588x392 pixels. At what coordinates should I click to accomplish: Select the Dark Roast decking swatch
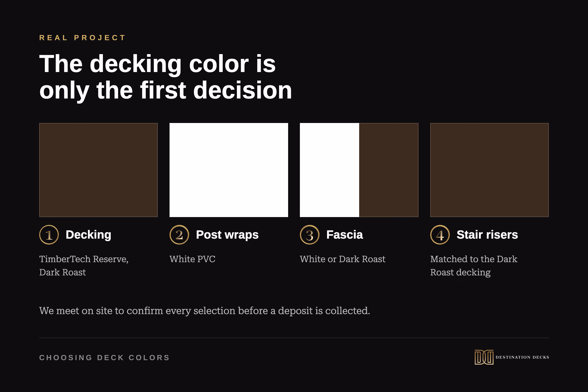coord(98,170)
